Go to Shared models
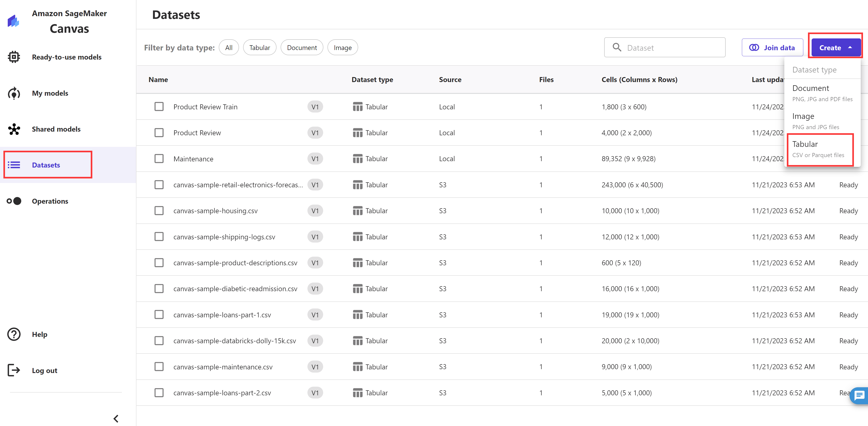This screenshot has width=868, height=426. pos(56,129)
